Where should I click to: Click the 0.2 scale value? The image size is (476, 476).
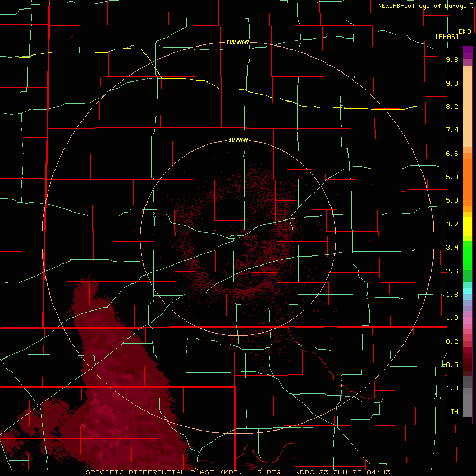[452, 342]
